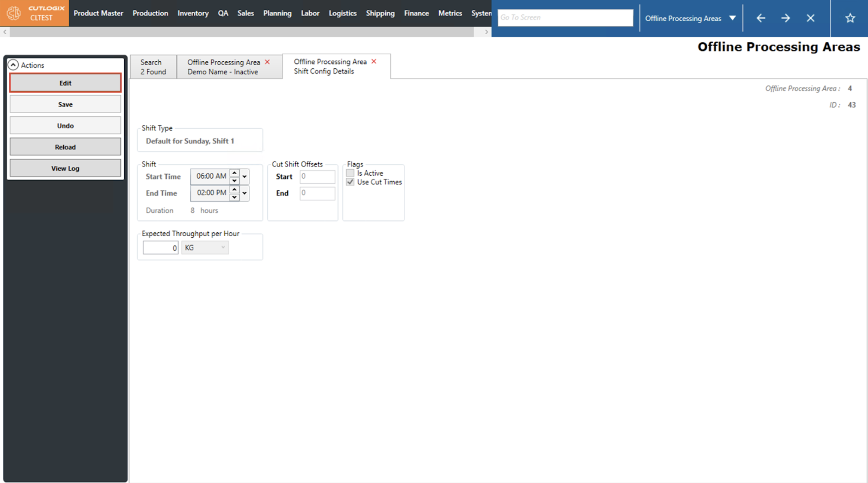Toggle the Is Active checkbox
868x483 pixels.
(x=350, y=173)
